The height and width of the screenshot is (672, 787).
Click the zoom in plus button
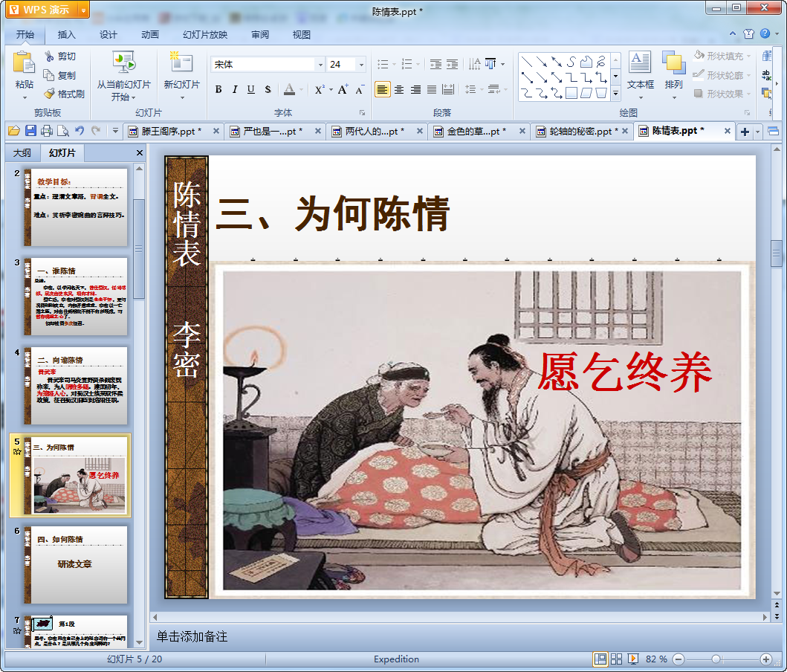[x=766, y=659]
